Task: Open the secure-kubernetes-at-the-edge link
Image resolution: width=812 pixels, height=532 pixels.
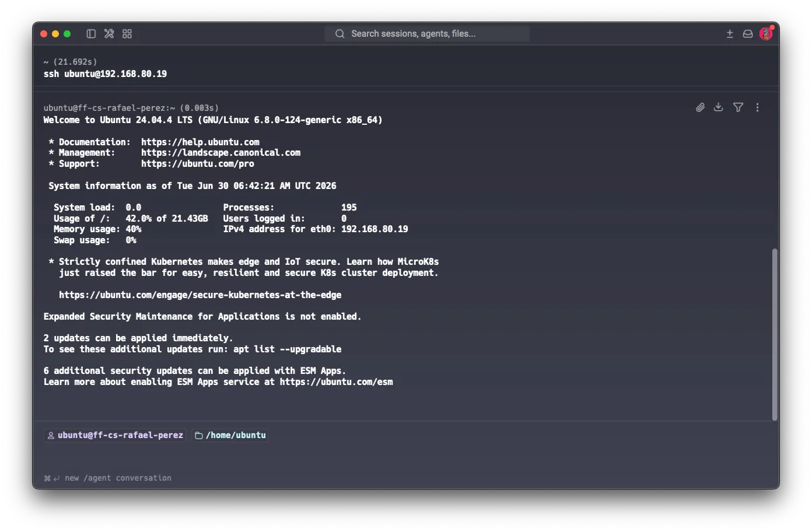Action: tap(200, 295)
